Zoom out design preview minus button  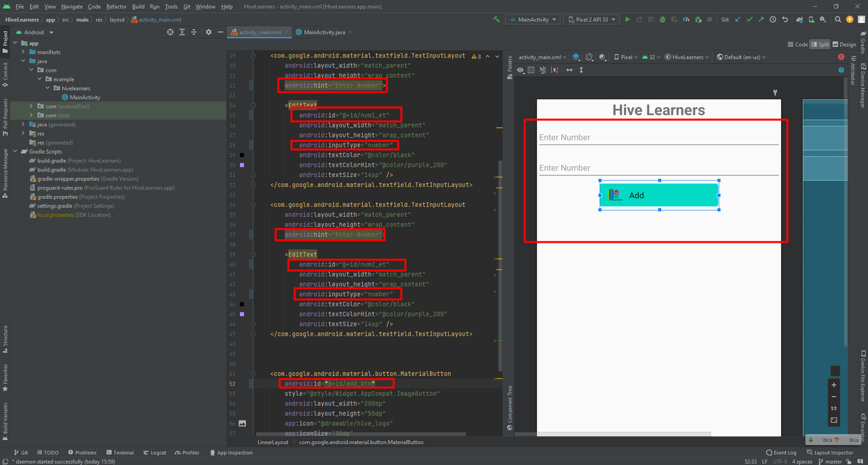click(x=834, y=397)
